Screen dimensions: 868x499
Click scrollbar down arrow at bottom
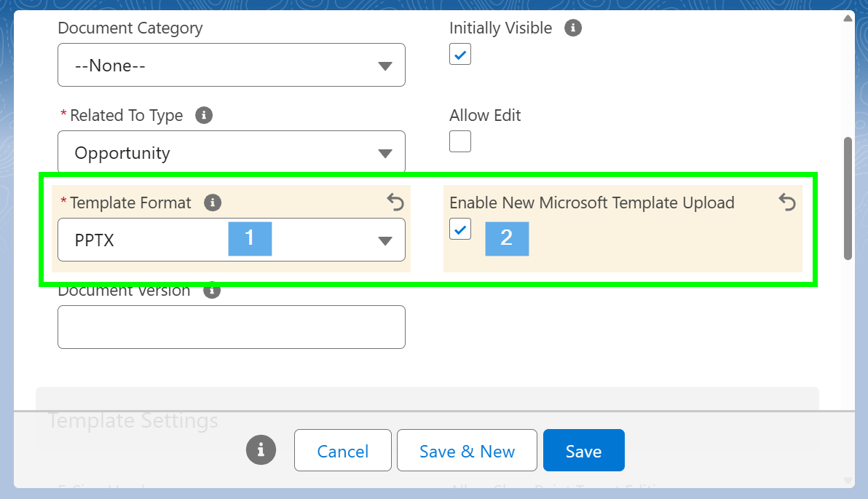tap(848, 480)
